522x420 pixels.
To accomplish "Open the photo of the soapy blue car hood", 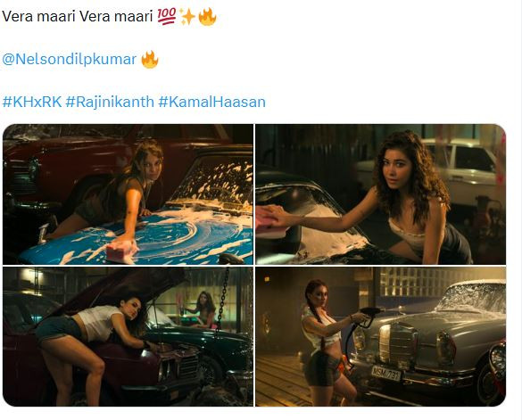I will point(128,194).
